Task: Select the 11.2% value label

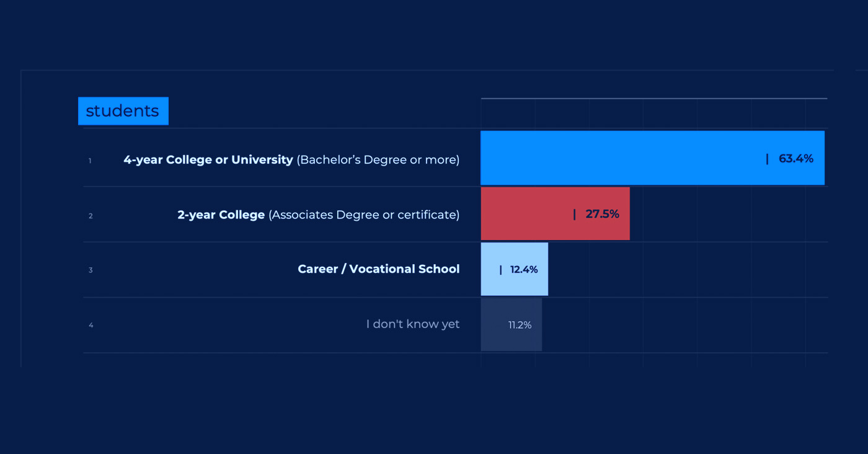Action: point(520,325)
